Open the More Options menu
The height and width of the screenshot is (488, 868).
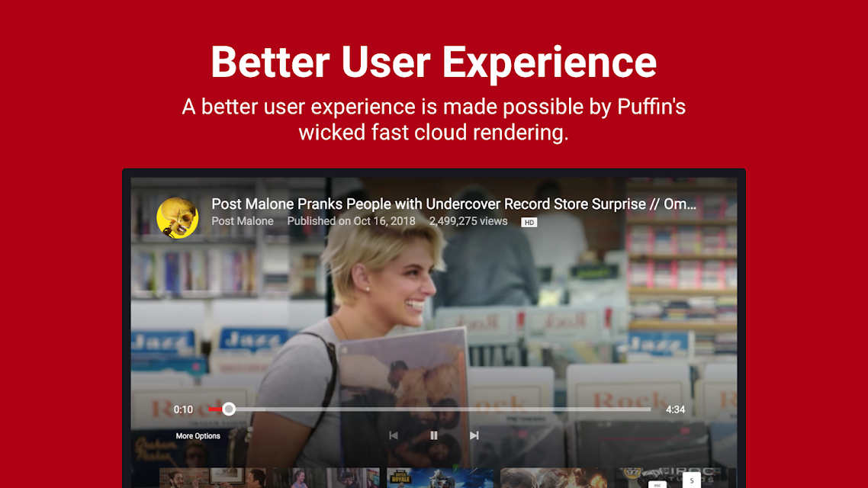coord(198,436)
